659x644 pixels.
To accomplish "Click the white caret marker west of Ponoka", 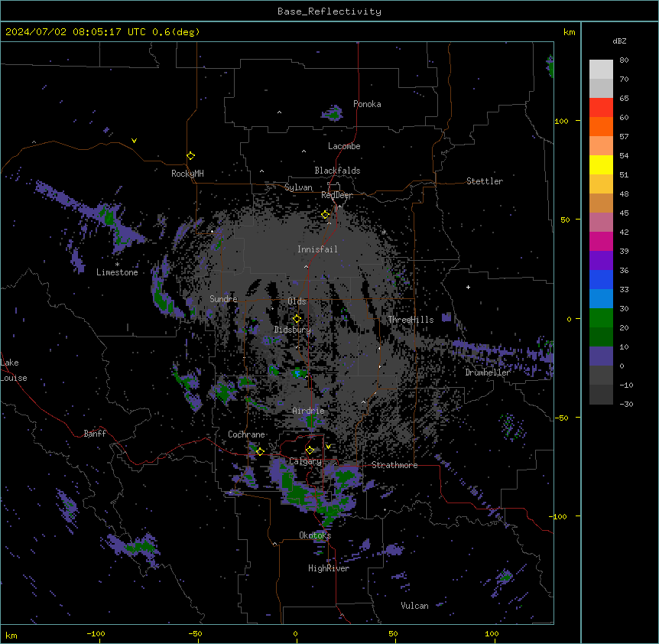I will pos(279,112).
